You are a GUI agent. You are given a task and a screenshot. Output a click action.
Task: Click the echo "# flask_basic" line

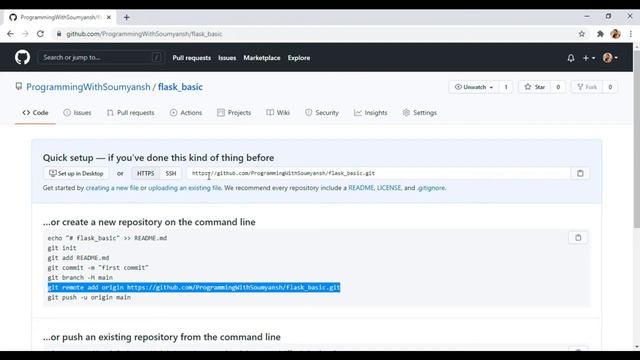pos(107,238)
